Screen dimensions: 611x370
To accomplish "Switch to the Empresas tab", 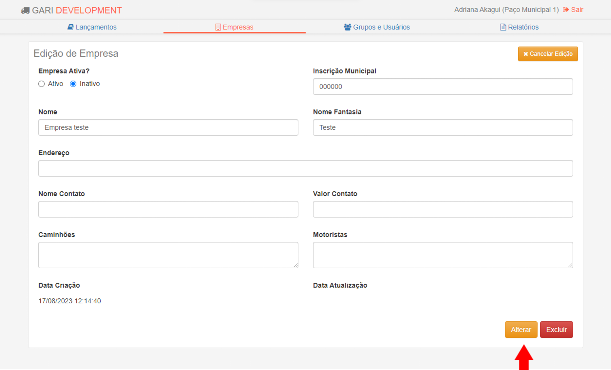I will coord(234,27).
